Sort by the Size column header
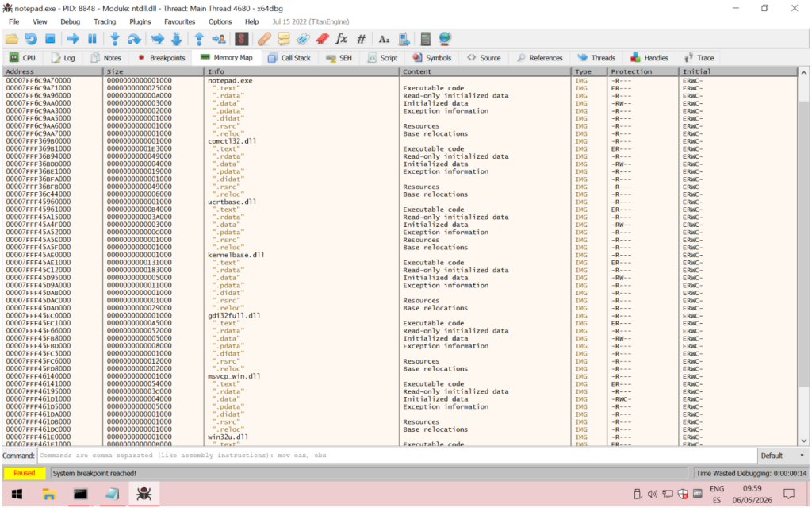The width and height of the screenshot is (812, 508). 154,71
